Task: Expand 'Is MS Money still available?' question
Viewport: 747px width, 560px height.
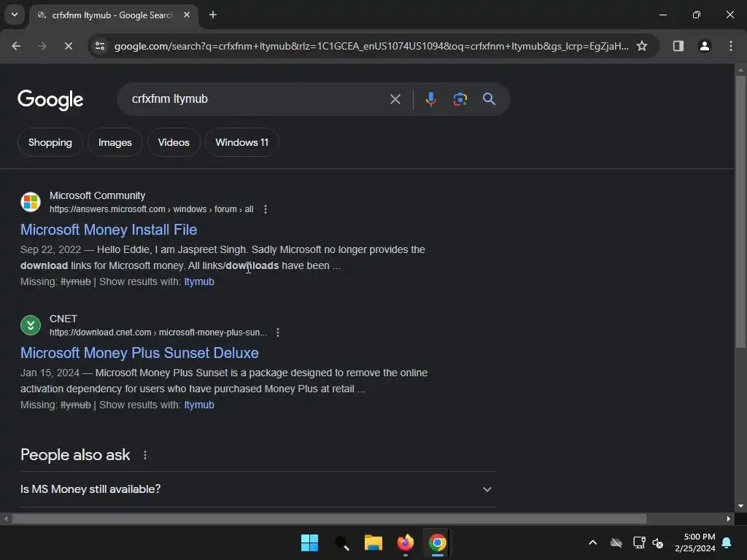Action: [258, 489]
